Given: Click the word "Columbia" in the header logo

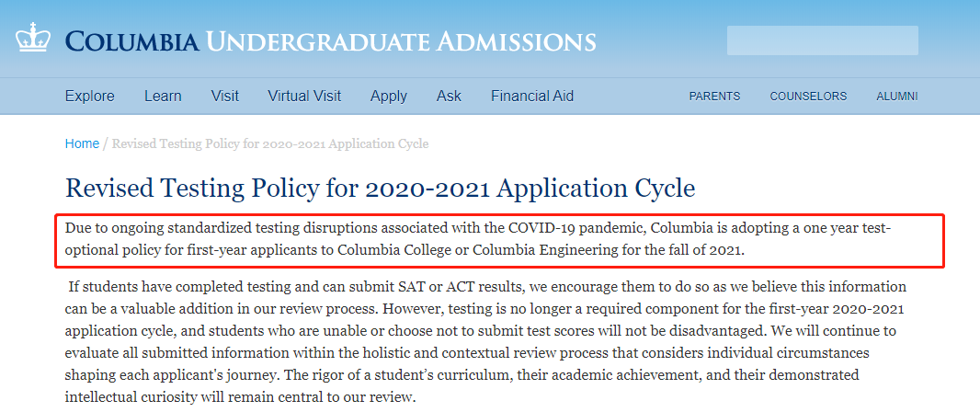Looking at the screenshot, I should pos(132,42).
